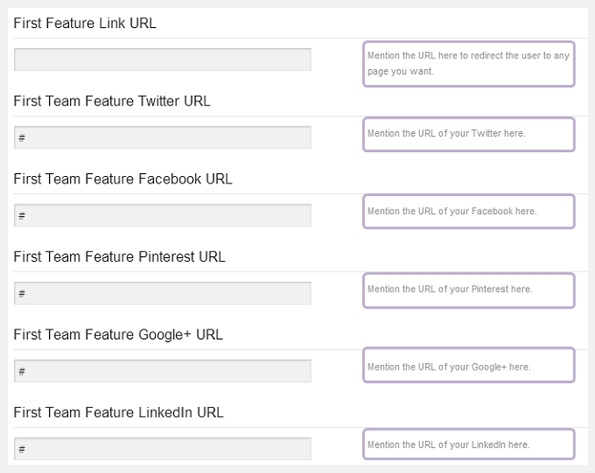Click the 'First Team Feature Google+ URL' heading
Image resolution: width=595 pixels, height=473 pixels.
coord(118,334)
